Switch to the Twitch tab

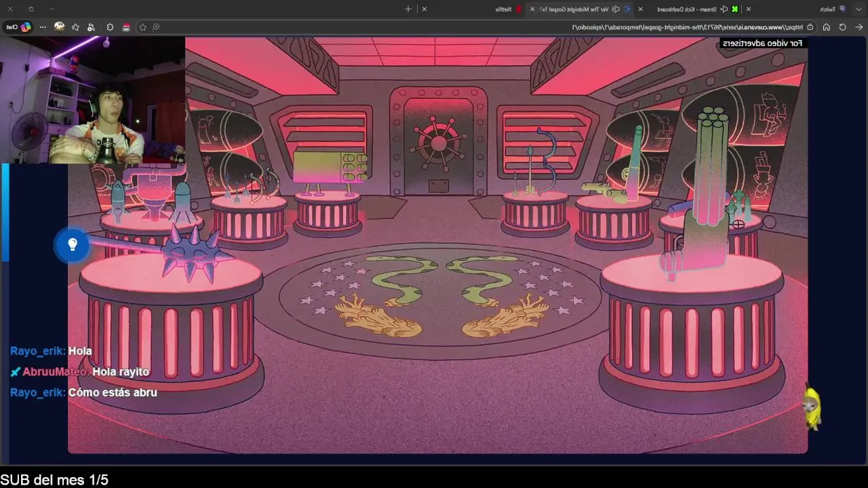(800, 9)
